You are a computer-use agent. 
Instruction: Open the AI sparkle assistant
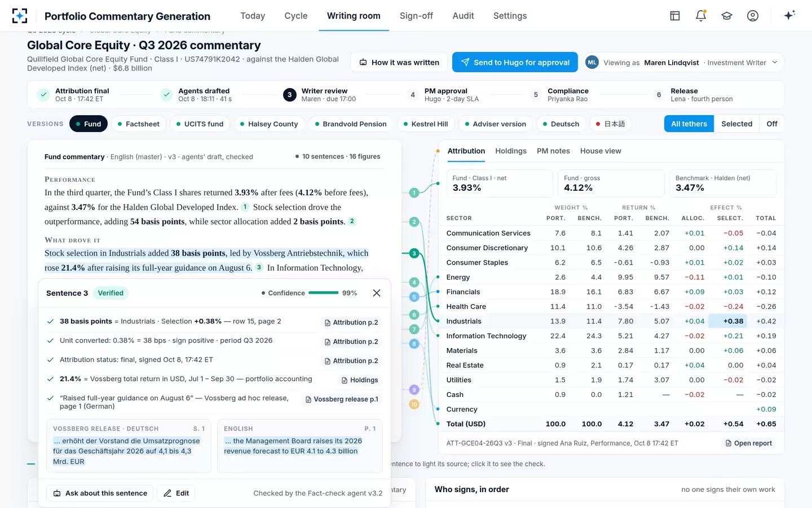point(789,15)
